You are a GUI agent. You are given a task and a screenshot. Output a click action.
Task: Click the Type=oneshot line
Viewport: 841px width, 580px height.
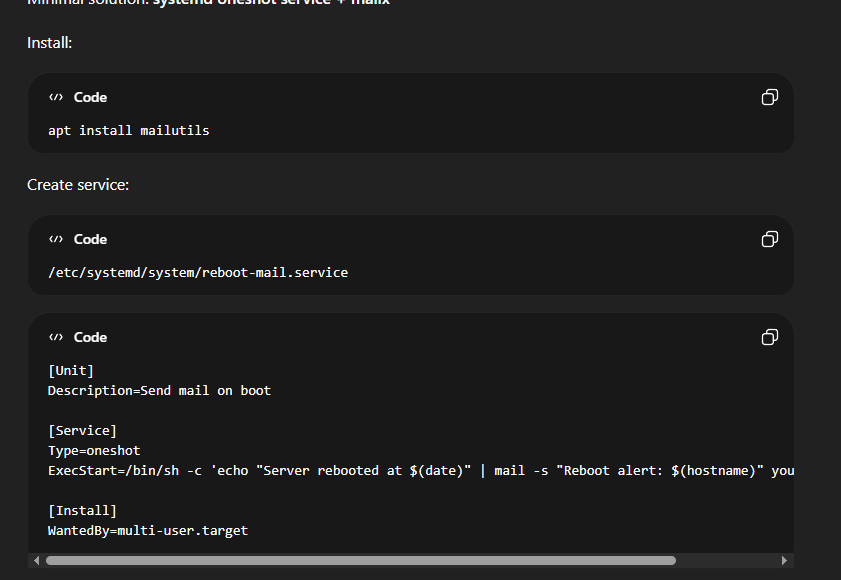tap(94, 450)
